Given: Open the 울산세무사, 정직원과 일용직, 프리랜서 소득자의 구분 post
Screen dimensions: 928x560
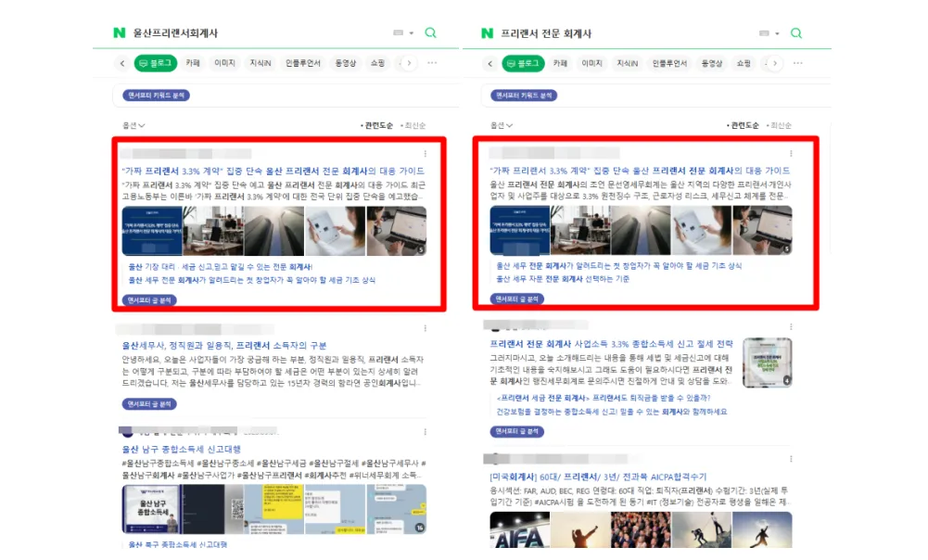Looking at the screenshot, I should pos(224,346).
